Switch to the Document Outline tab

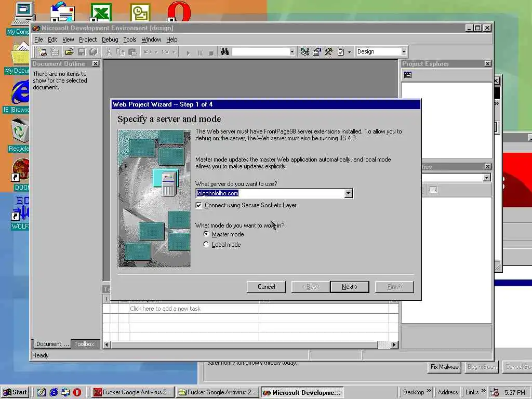click(52, 344)
